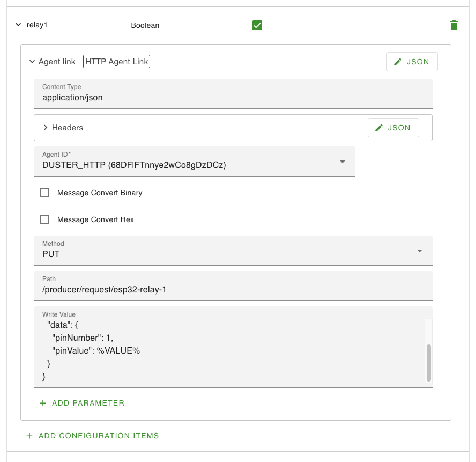Click the HTTP Agent Link tag
The width and height of the screenshot is (476, 462).
116,62
